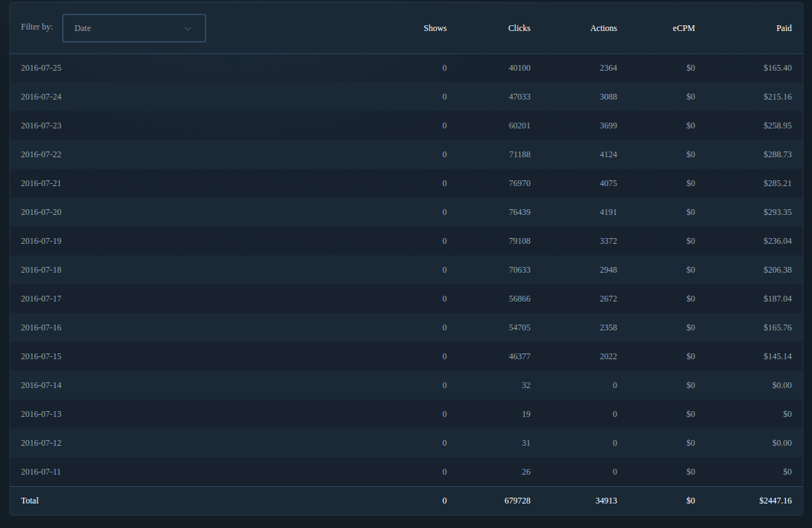Click paid amount $215.16
812x528 pixels.
(777, 97)
